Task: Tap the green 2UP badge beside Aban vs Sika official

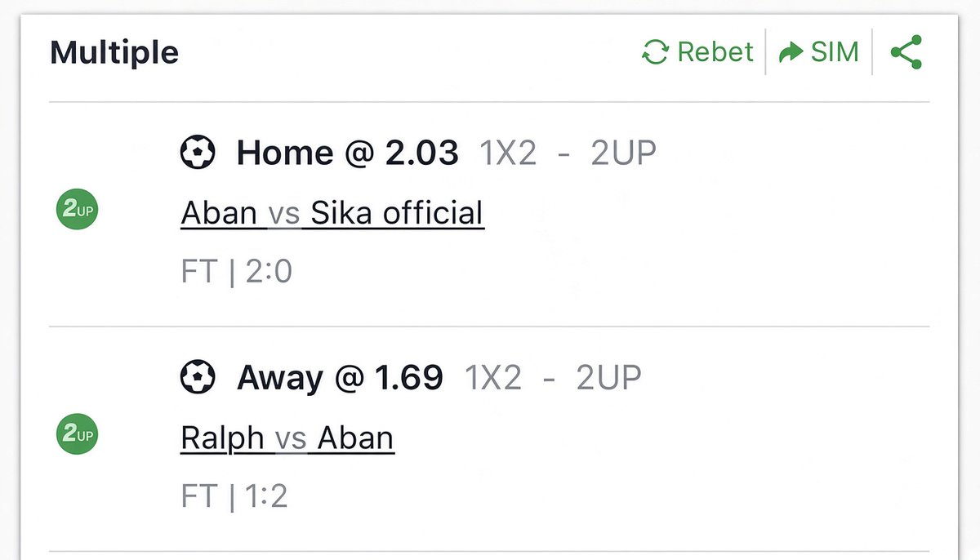Action: coord(77,211)
